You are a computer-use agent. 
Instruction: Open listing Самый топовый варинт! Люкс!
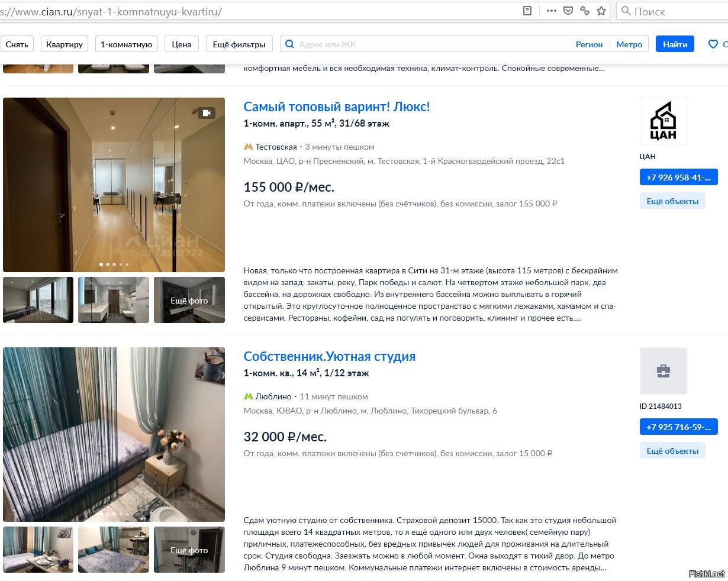pos(337,107)
